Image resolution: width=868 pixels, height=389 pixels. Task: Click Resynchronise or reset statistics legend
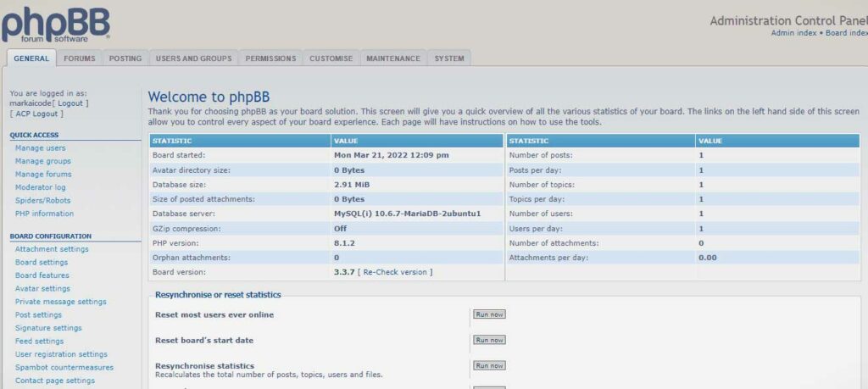click(x=218, y=295)
